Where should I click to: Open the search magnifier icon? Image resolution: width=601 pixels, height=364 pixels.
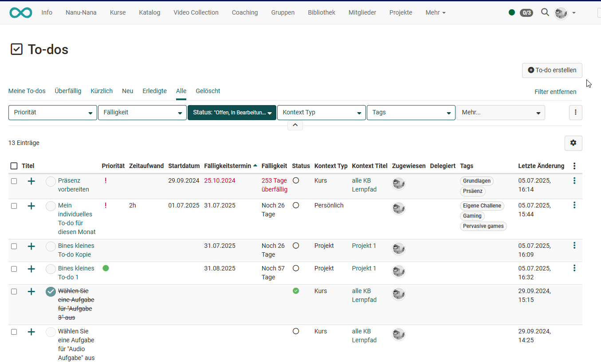545,12
